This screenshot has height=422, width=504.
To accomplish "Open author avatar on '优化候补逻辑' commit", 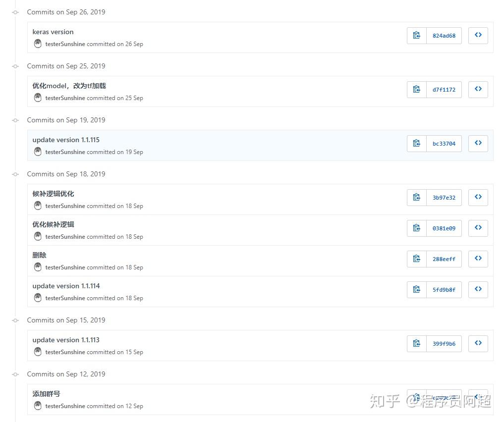I will [38, 236].
